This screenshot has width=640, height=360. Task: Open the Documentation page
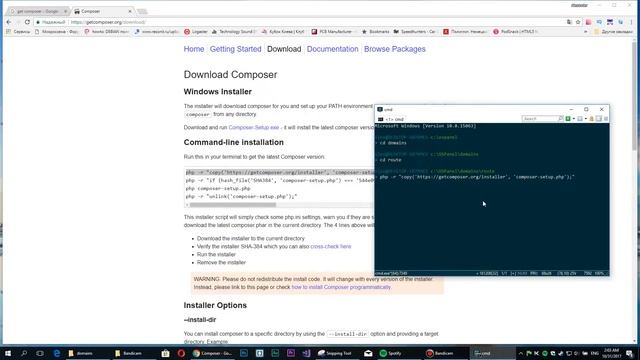point(333,49)
